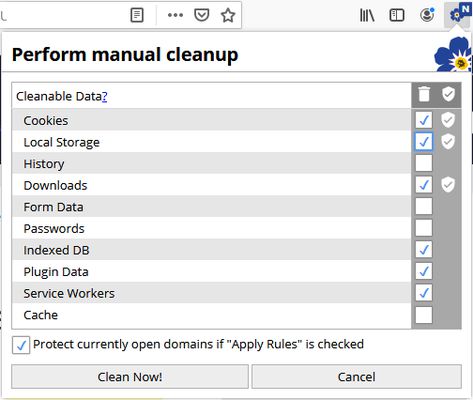Show sidebars toolbar icon
The image size is (473, 400).
click(397, 15)
